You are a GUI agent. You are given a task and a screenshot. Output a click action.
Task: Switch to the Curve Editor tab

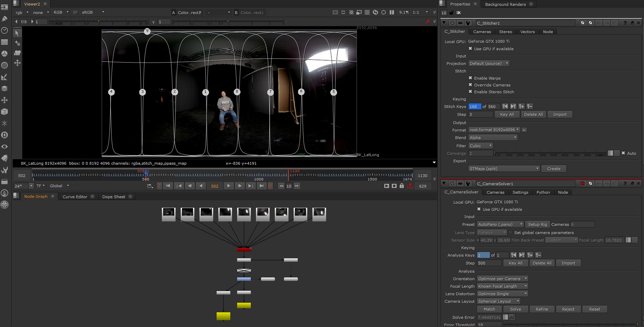[x=75, y=197]
